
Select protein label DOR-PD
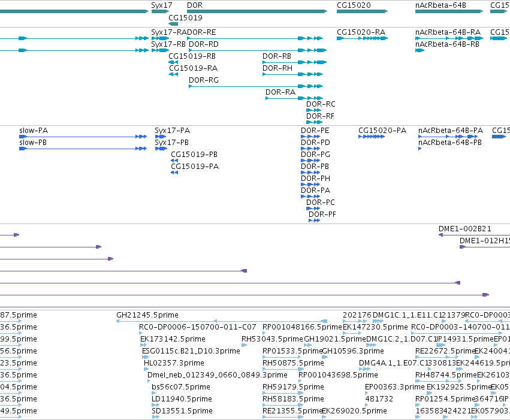[315, 143]
